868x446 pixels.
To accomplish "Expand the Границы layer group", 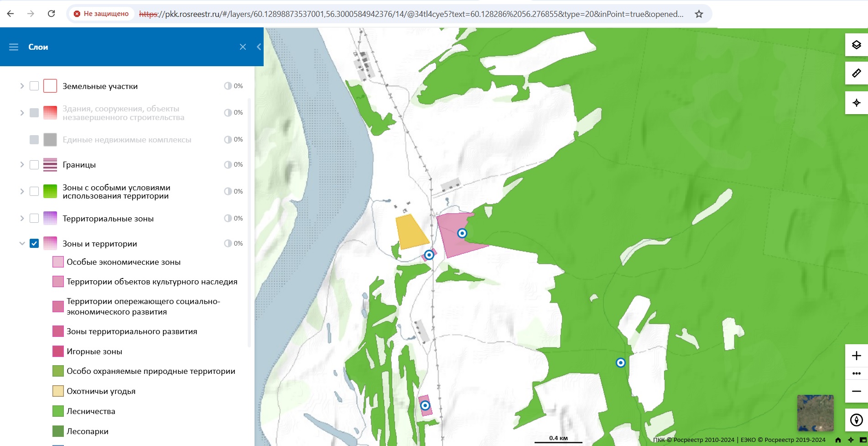I will [x=21, y=164].
